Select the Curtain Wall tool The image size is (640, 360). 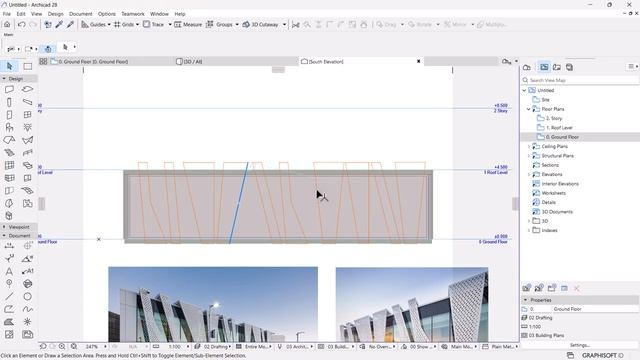9,165
